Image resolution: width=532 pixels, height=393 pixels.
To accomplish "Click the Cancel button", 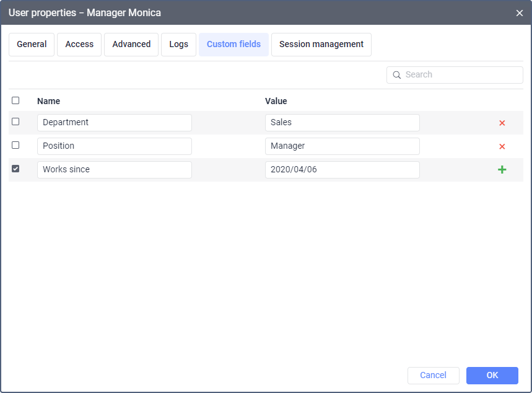I will 433,375.
